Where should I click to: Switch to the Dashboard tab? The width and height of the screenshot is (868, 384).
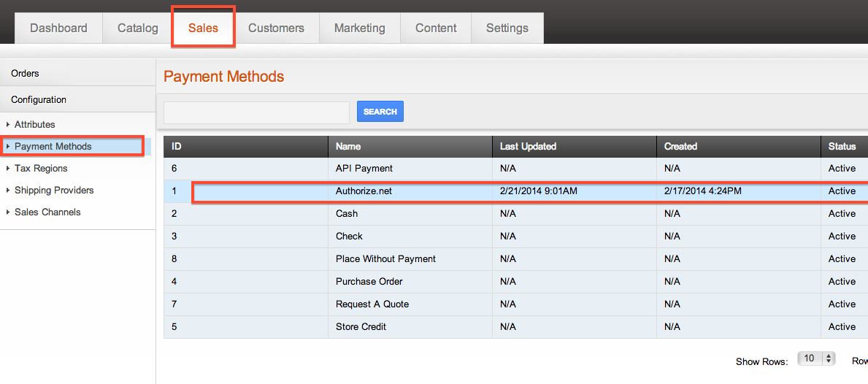tap(58, 28)
